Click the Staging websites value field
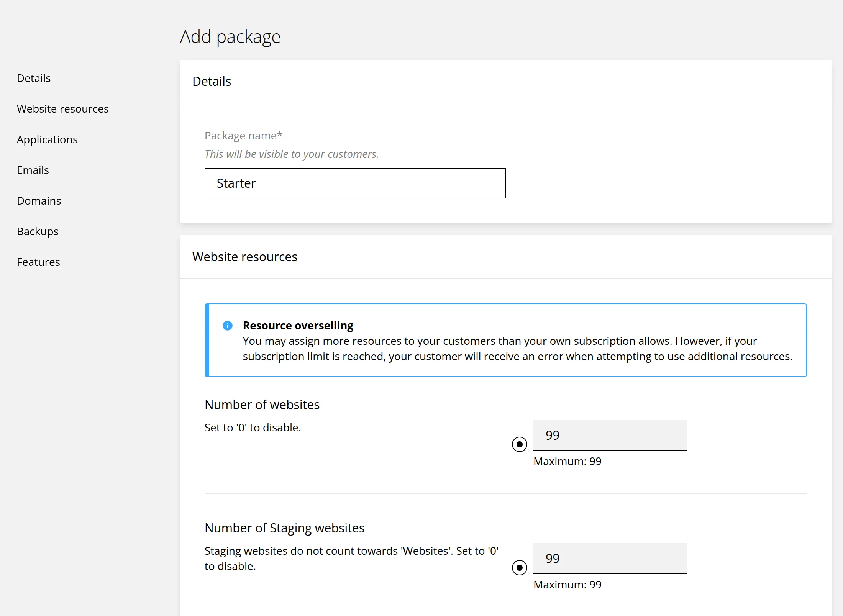Screen dimensions: 843x616 click(x=610, y=559)
